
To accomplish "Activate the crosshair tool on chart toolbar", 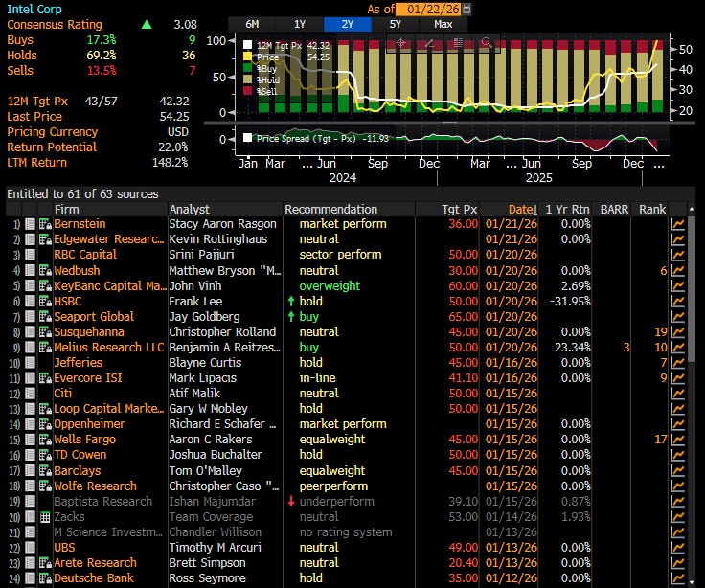I will (401, 43).
